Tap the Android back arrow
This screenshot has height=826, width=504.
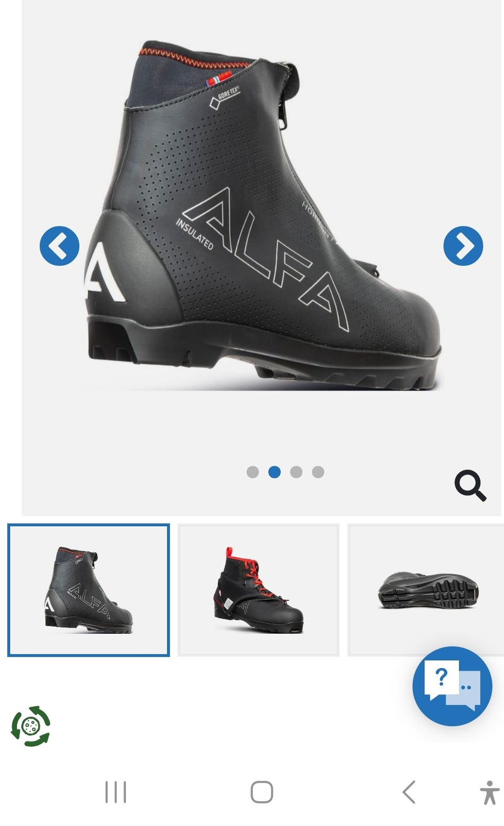[409, 792]
